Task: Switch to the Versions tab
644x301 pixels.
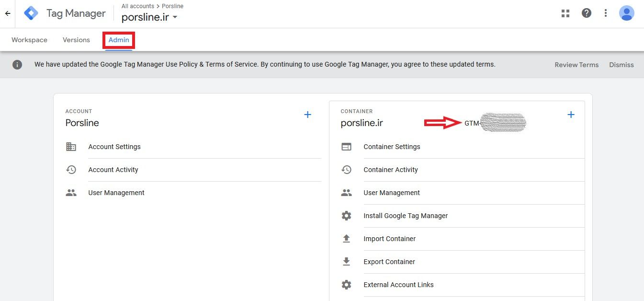Action: [x=76, y=40]
